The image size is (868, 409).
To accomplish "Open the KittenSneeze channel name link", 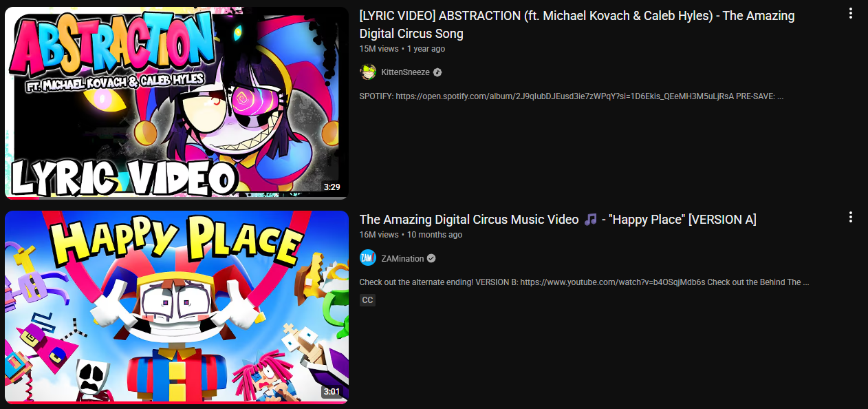I will point(405,72).
